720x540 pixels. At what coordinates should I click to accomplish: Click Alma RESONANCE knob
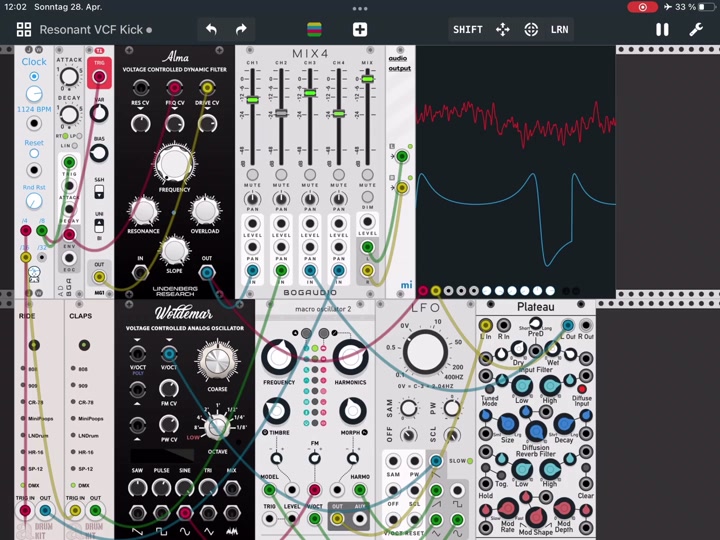[144, 211]
